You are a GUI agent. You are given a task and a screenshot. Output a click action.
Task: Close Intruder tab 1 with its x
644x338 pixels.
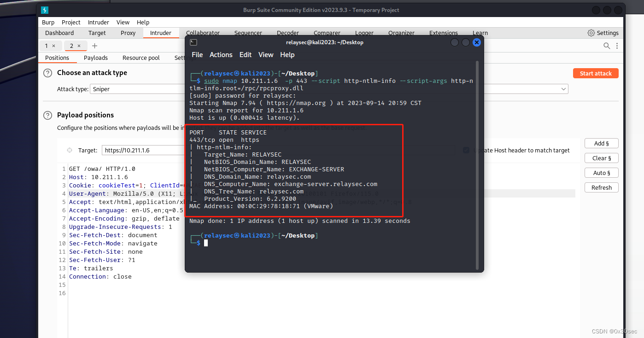[x=53, y=46]
